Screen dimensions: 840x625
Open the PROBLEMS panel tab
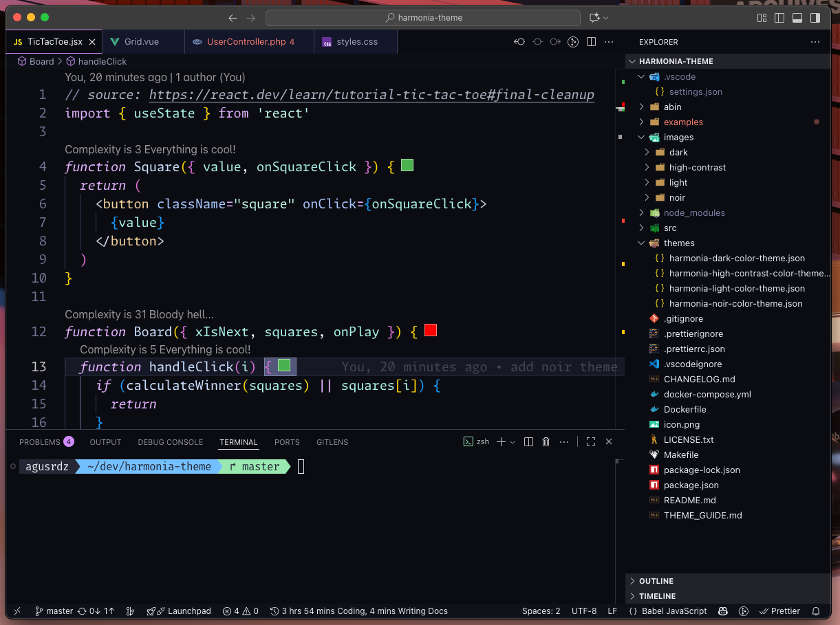pyautogui.click(x=40, y=442)
